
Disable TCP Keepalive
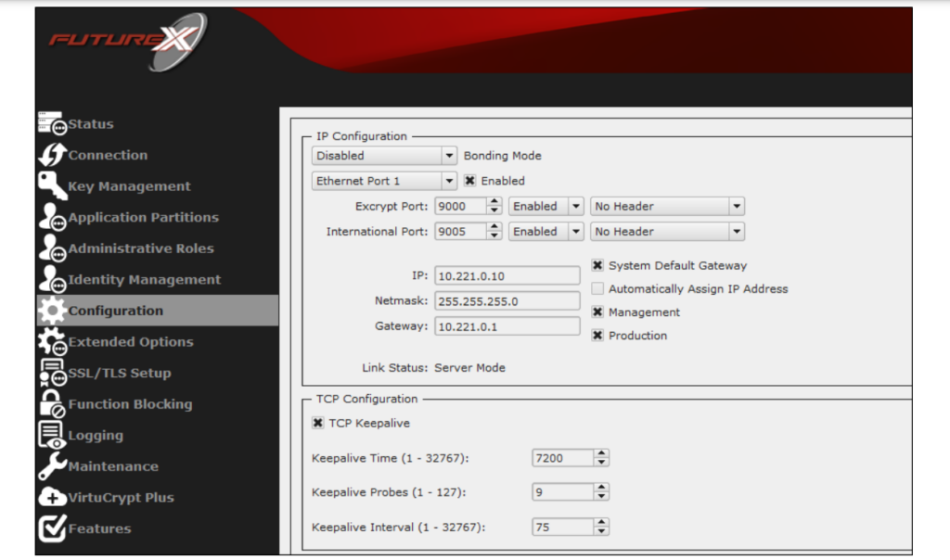[x=315, y=424]
